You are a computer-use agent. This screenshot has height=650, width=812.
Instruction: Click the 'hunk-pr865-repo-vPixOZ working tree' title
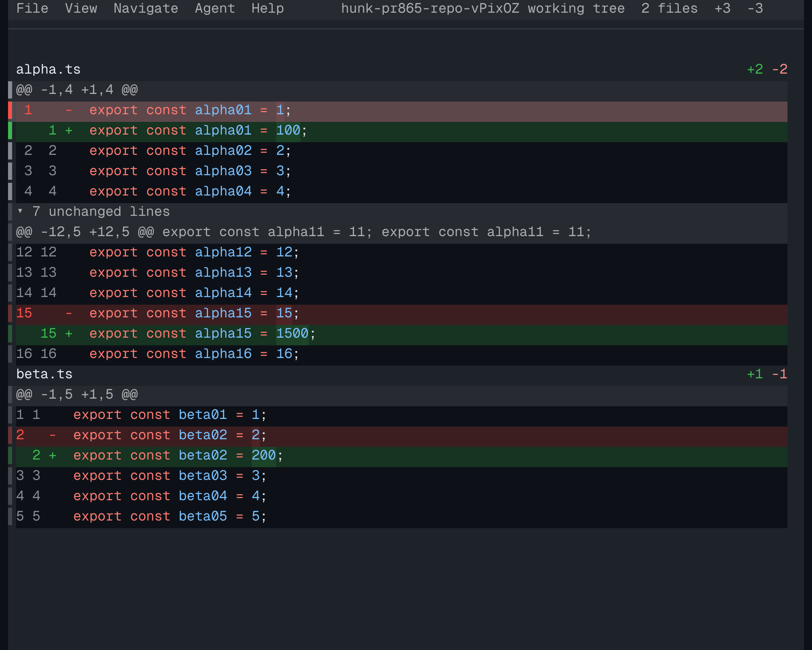(x=483, y=8)
